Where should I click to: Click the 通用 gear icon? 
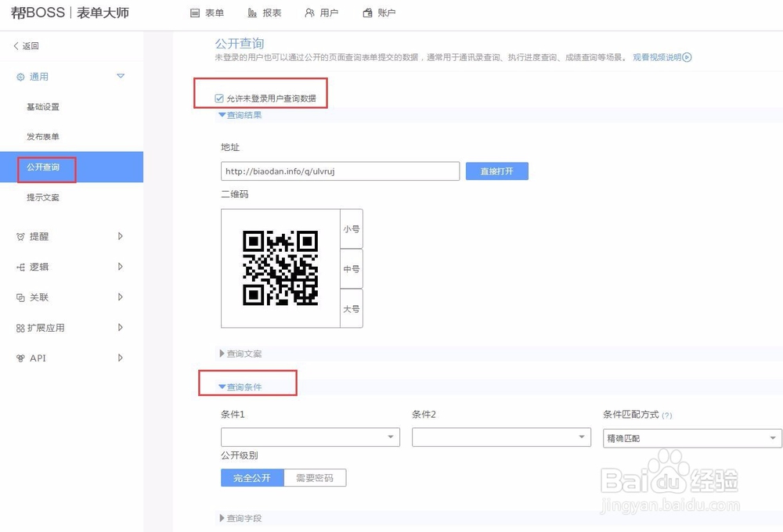tap(20, 77)
